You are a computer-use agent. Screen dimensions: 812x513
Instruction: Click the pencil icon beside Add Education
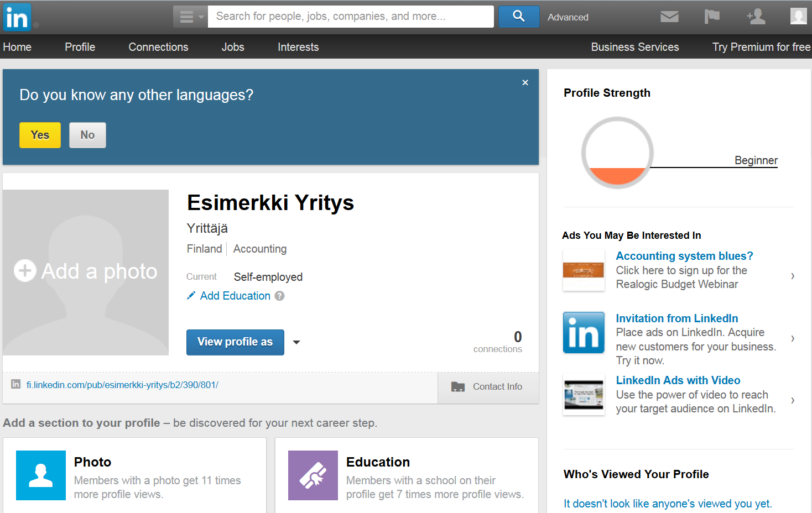[x=191, y=296]
